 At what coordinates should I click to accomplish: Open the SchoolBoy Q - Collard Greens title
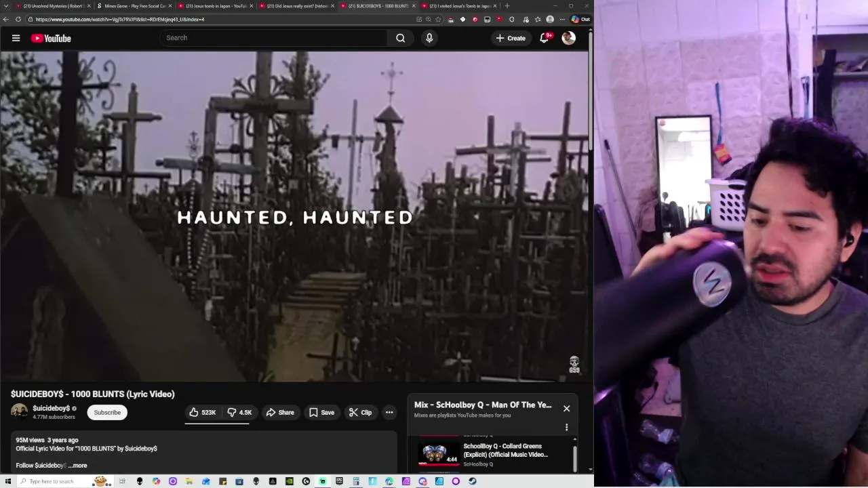point(505,450)
